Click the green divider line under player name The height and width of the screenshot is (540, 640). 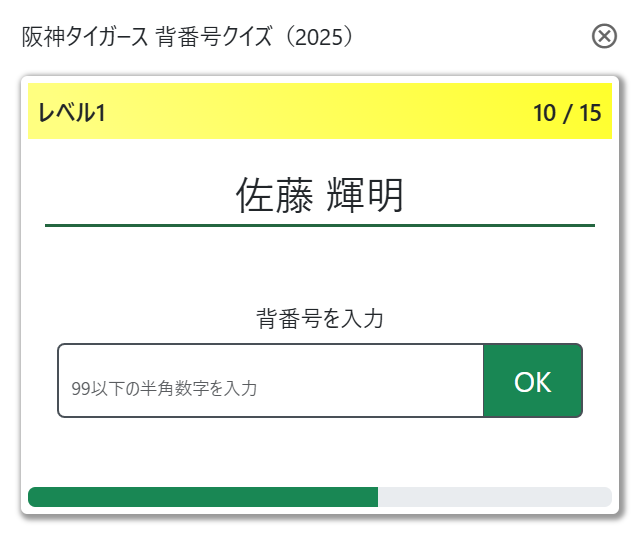tap(320, 225)
